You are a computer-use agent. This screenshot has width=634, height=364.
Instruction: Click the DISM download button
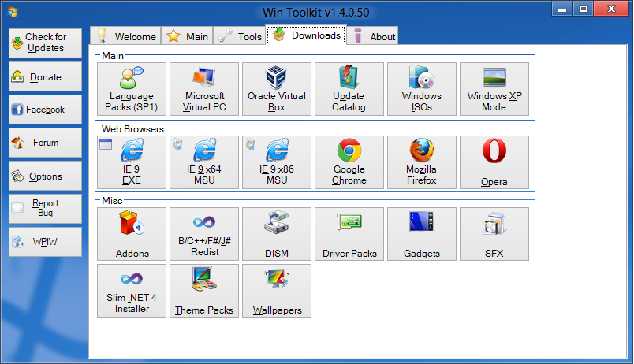(x=277, y=234)
